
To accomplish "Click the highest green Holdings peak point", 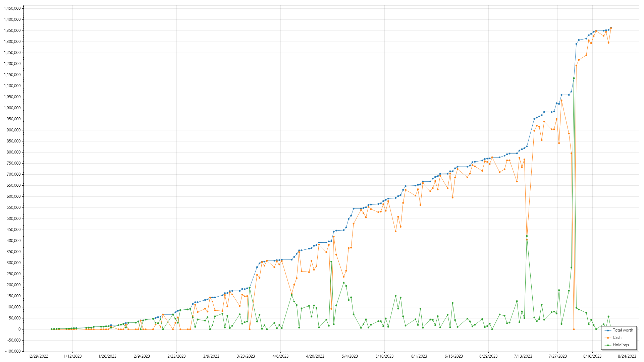I will tap(574, 78).
